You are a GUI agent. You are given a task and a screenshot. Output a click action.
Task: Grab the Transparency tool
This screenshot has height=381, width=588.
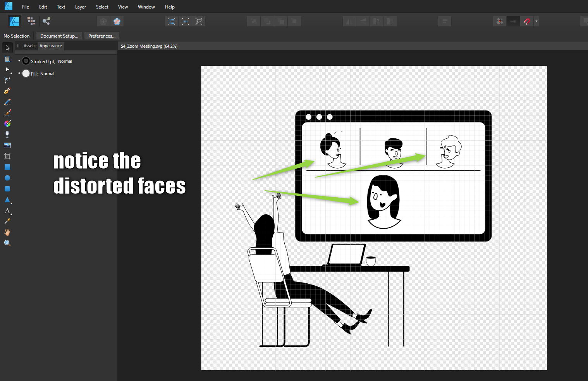tap(7, 134)
